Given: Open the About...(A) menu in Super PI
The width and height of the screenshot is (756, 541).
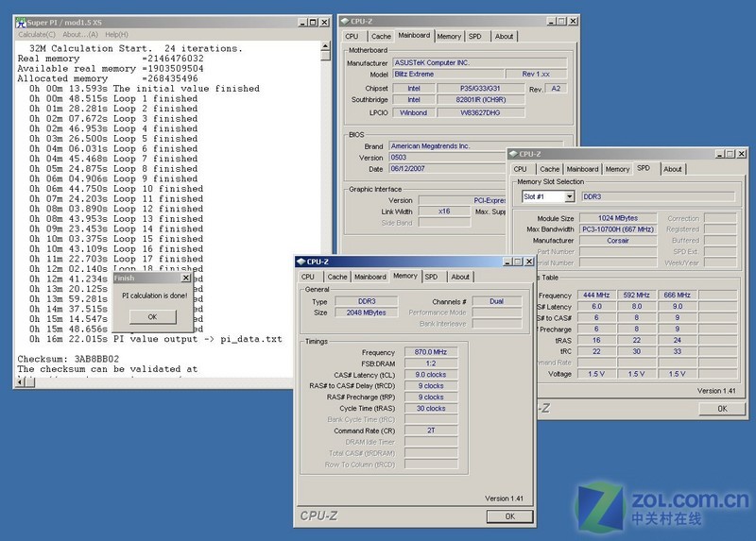Looking at the screenshot, I should (x=80, y=35).
